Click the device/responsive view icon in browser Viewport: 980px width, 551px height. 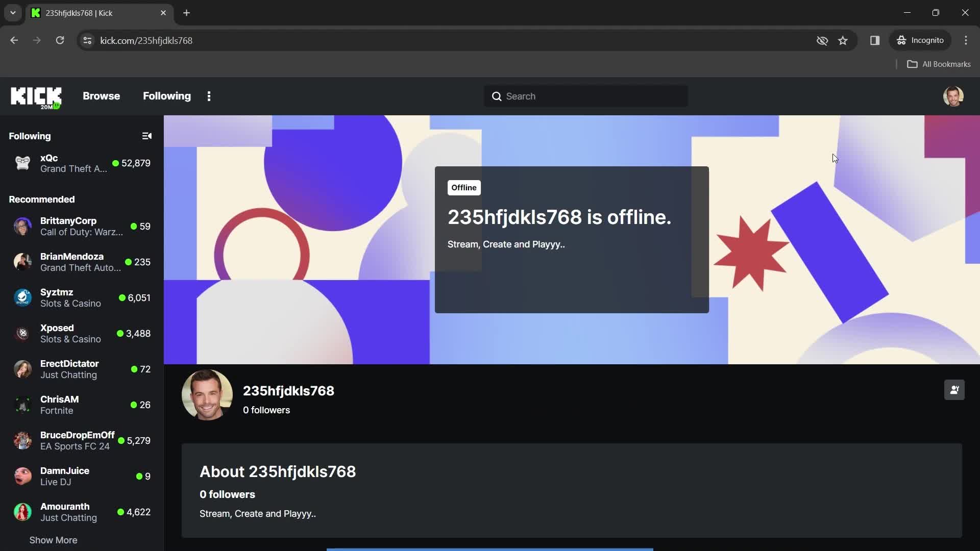tap(874, 40)
